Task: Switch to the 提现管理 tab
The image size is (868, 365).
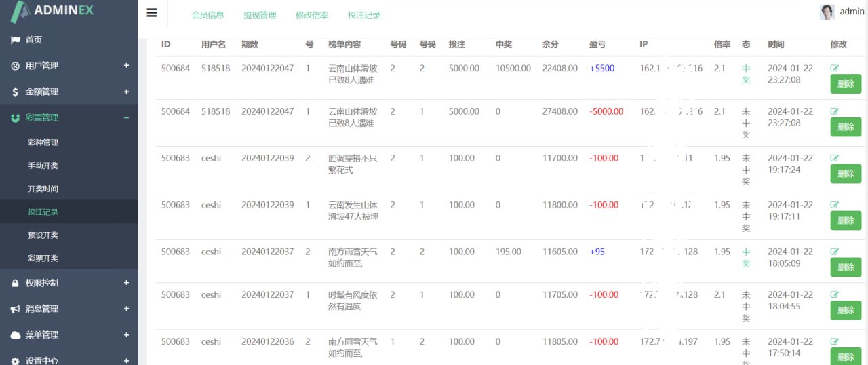Action: point(260,15)
